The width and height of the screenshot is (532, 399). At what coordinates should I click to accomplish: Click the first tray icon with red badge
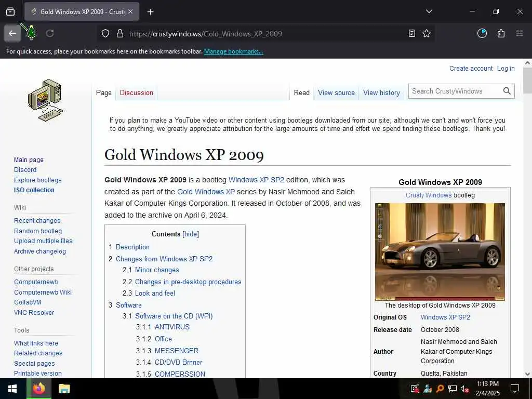[415, 389]
